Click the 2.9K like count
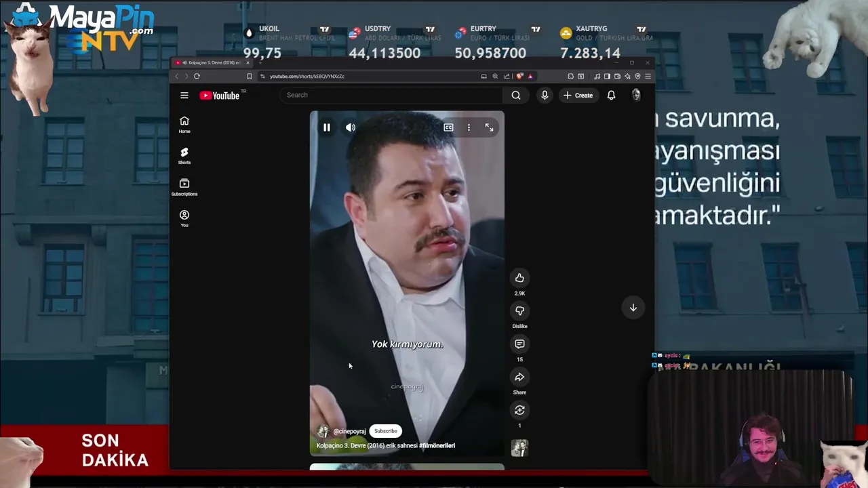Screen dimensions: 868x488 pos(519,293)
